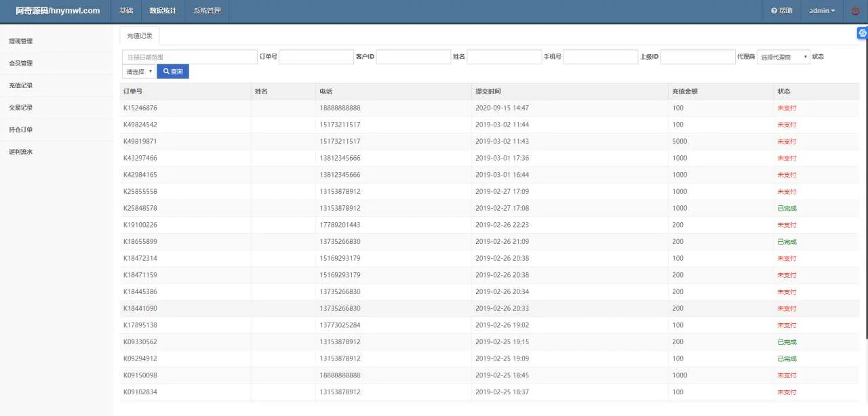Image resolution: width=868 pixels, height=416 pixels.
Task: Open the 系统管理 top menu
Action: (206, 11)
